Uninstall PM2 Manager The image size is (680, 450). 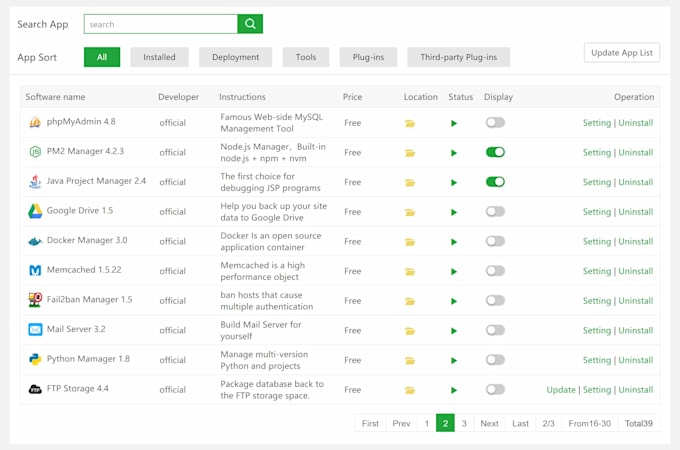635,153
